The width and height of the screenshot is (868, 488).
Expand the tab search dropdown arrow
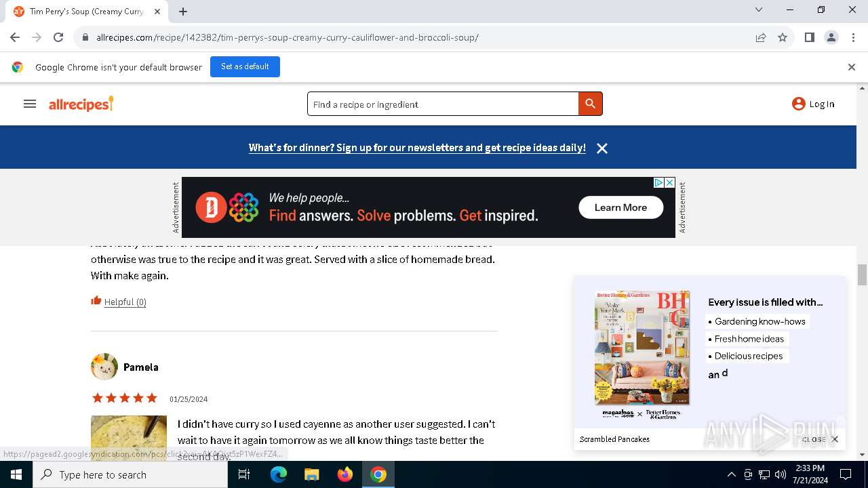coord(759,9)
